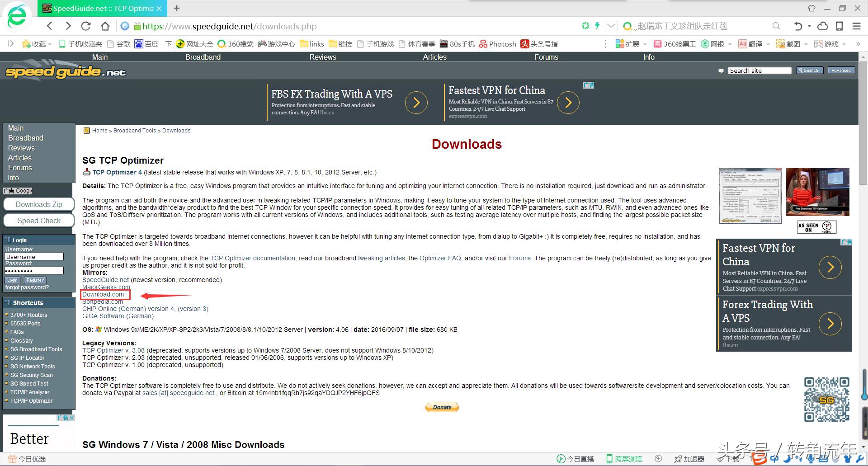Expand the 收藏 favorites dropdown
The width and height of the screenshot is (868, 466).
[49, 44]
